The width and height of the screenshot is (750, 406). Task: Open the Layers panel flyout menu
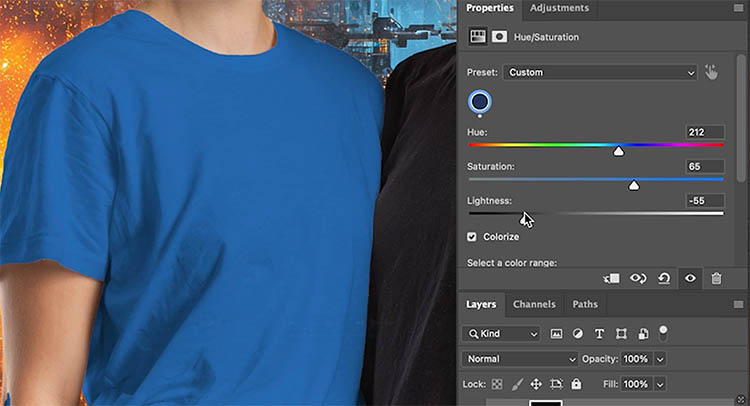pyautogui.click(x=739, y=305)
